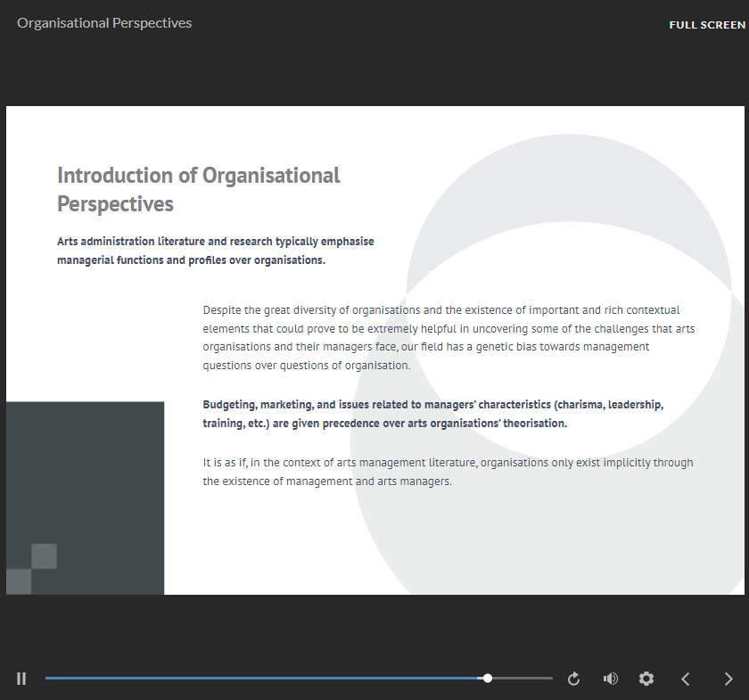Image resolution: width=749 pixels, height=700 pixels.
Task: Click the white seek bar handle
Action: [488, 679]
